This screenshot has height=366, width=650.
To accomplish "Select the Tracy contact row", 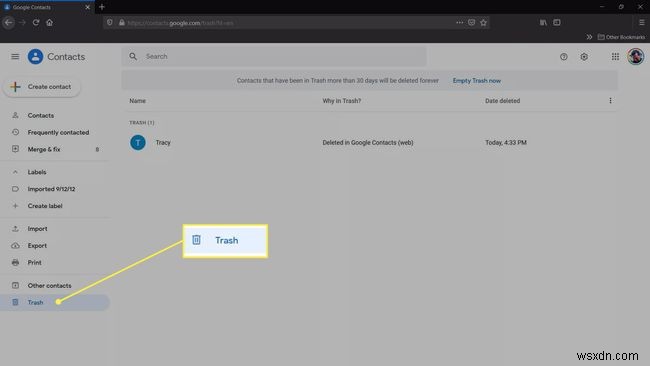I will pos(369,143).
